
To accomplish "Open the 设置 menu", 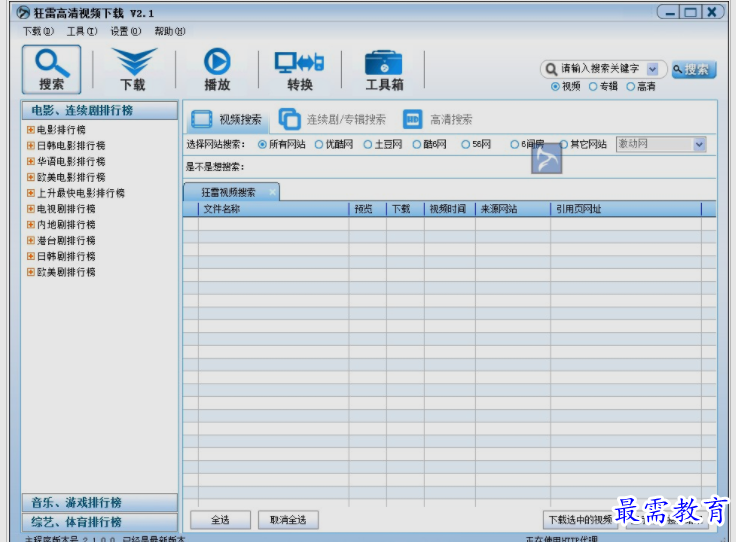I will 125,31.
